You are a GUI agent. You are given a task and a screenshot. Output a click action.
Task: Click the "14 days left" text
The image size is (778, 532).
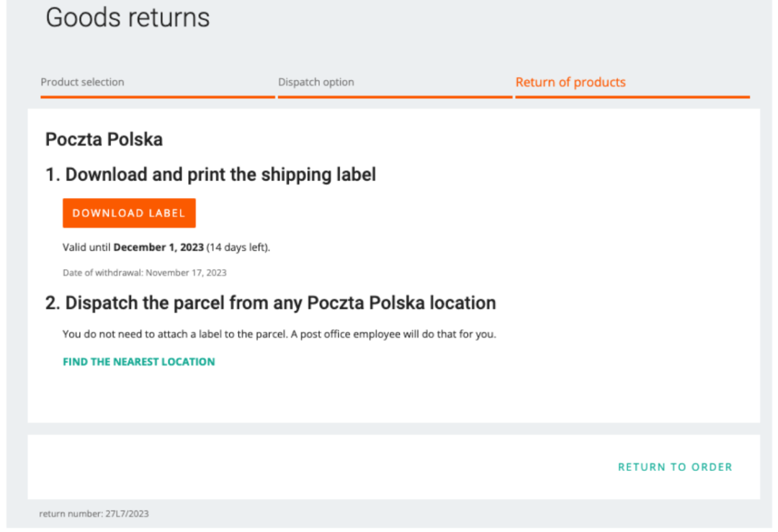click(x=238, y=248)
